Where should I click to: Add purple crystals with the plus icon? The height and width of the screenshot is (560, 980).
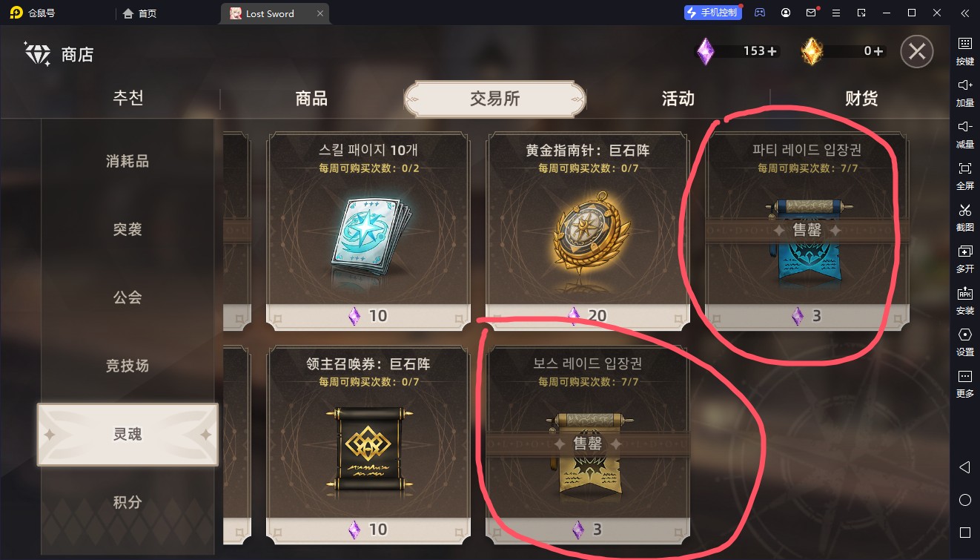pos(772,51)
